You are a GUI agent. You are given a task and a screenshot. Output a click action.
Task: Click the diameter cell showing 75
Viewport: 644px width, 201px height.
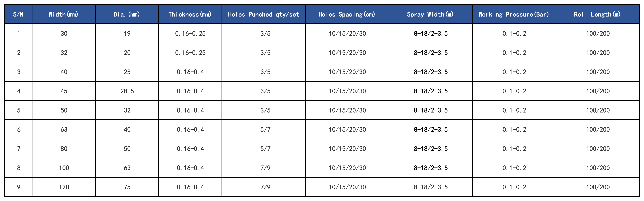(x=127, y=187)
